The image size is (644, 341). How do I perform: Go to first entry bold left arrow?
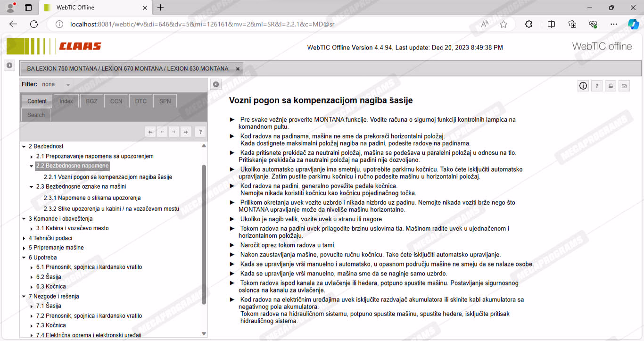(150, 132)
